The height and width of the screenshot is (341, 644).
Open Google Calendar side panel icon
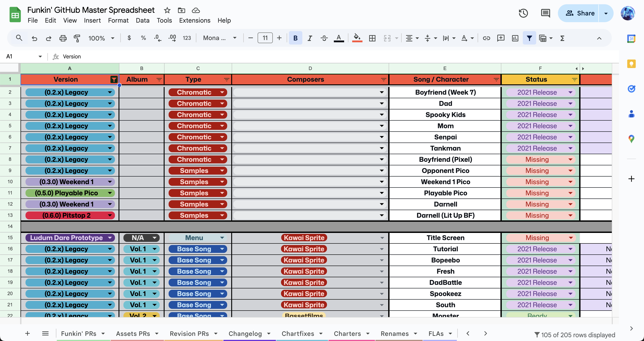point(631,38)
